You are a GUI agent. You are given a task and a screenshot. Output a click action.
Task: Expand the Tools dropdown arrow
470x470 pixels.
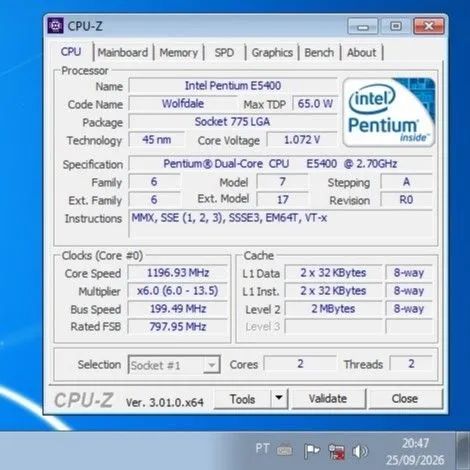coord(279,398)
